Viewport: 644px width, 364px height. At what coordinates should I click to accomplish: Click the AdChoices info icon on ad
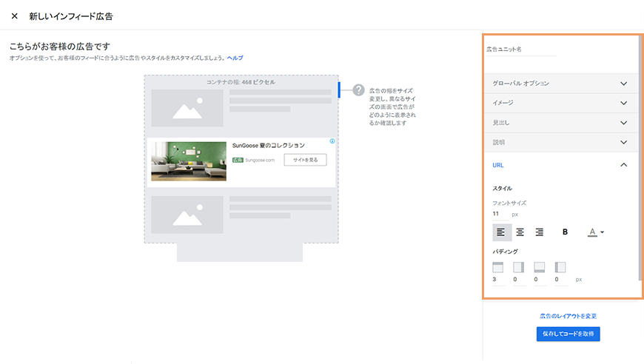[x=332, y=141]
